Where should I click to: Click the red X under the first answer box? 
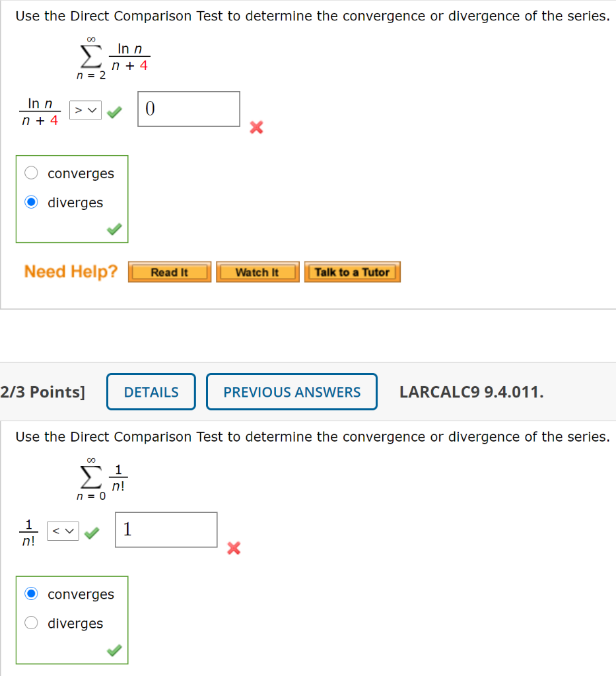pyautogui.click(x=256, y=128)
